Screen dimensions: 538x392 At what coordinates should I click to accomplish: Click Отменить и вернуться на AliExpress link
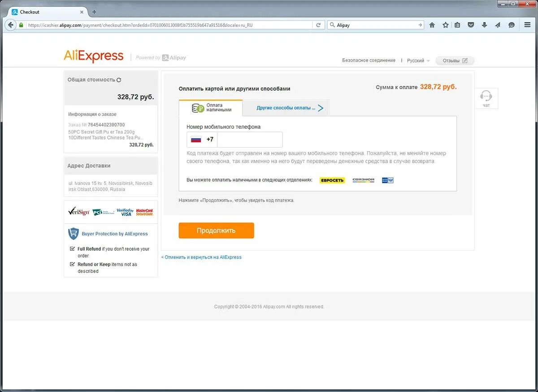[201, 257]
